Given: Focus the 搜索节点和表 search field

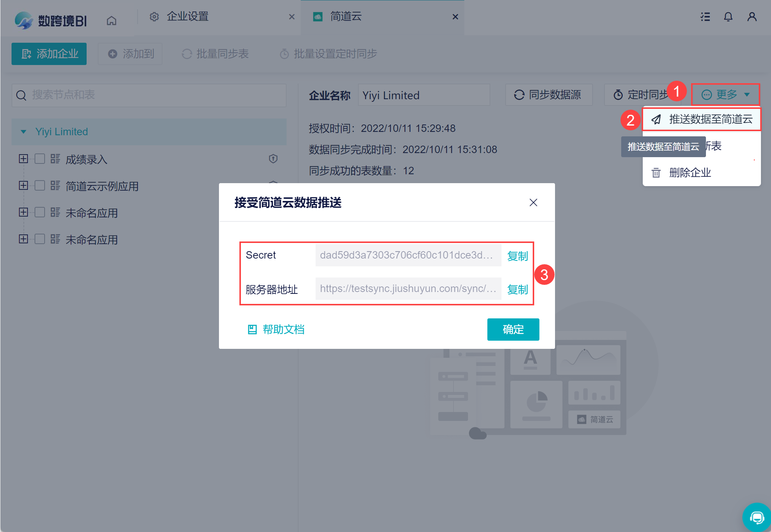Looking at the screenshot, I should pyautogui.click(x=149, y=95).
